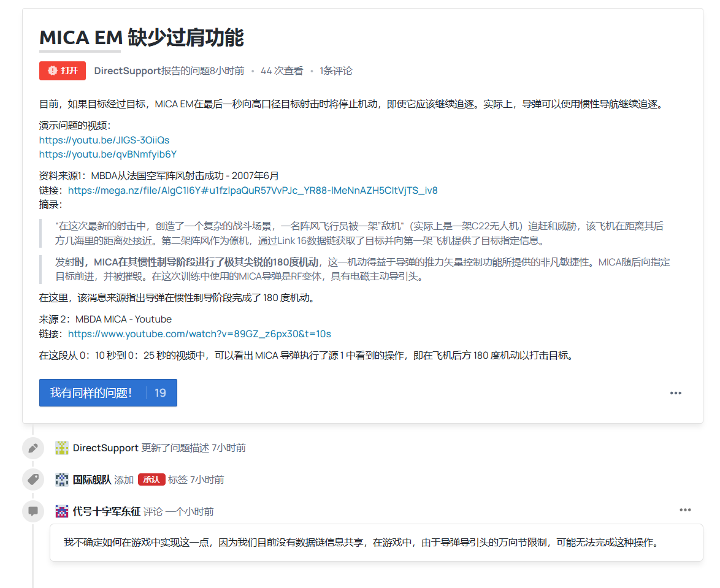Open the 国际舰队 user profile
The height and width of the screenshot is (588, 720).
pos(92,479)
